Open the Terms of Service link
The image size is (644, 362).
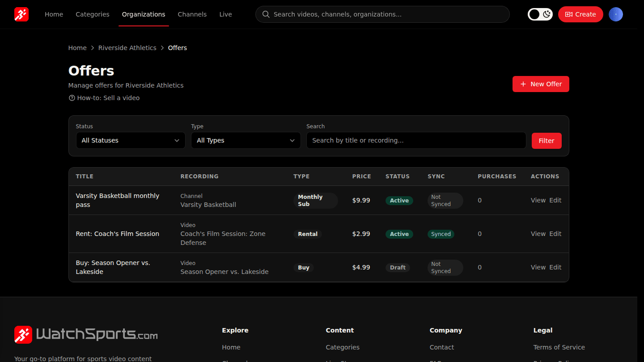click(x=559, y=347)
